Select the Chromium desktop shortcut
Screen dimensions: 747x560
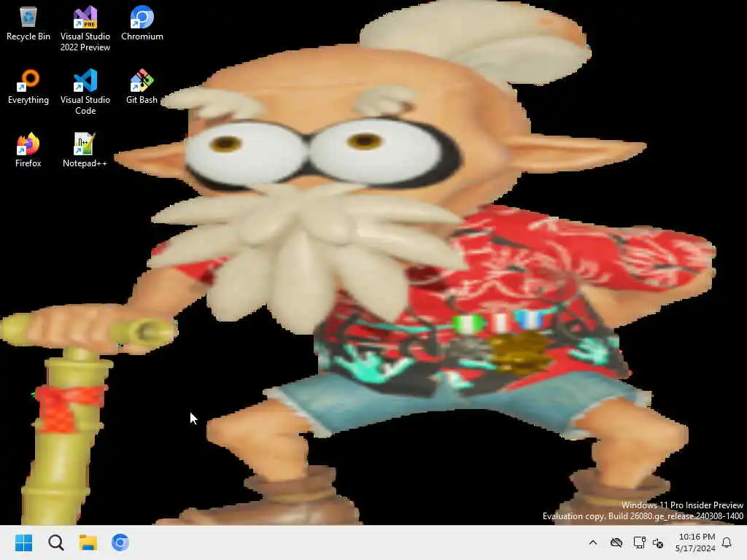[142, 23]
